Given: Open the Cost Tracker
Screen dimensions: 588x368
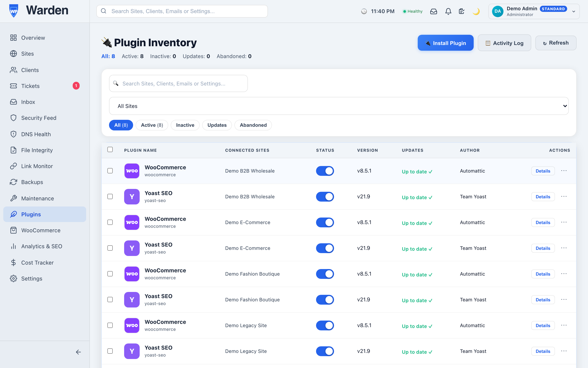Looking at the screenshot, I should click(45, 263).
